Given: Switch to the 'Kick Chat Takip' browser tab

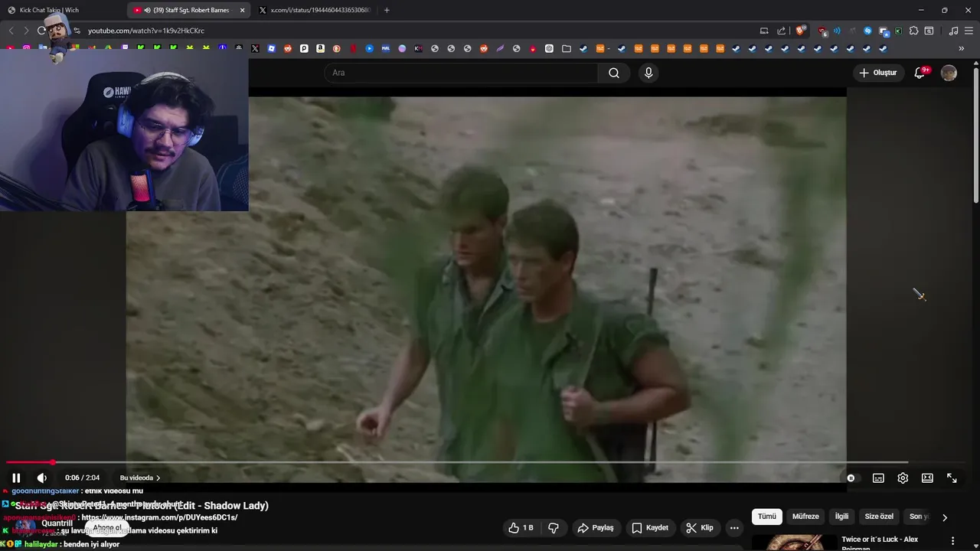Looking at the screenshot, I should 49,10.
